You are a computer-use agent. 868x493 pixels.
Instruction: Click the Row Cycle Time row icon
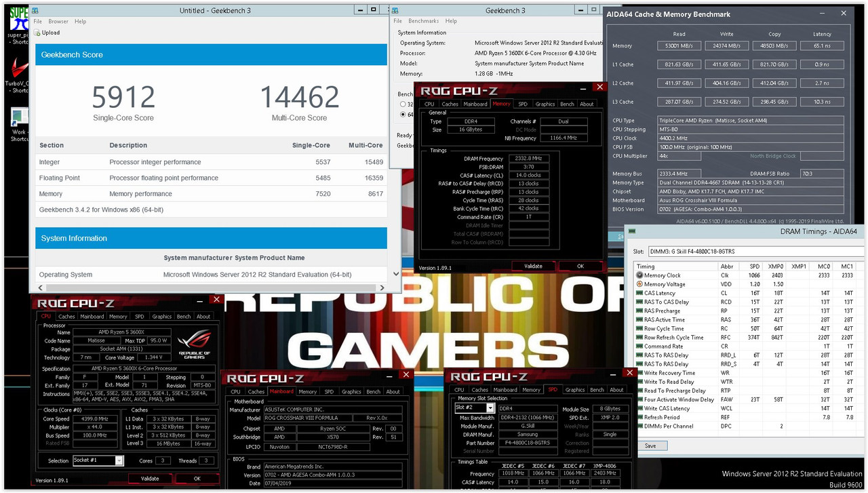(x=639, y=328)
